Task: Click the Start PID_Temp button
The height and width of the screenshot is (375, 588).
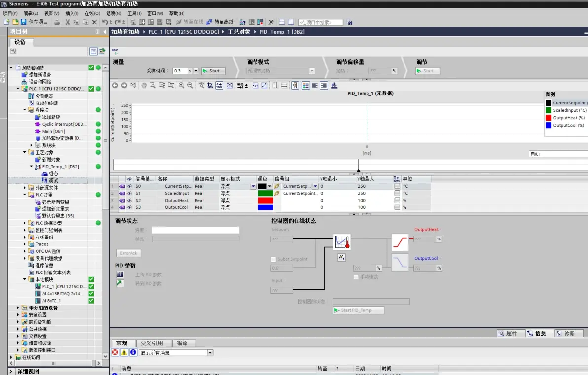Action: coord(359,310)
